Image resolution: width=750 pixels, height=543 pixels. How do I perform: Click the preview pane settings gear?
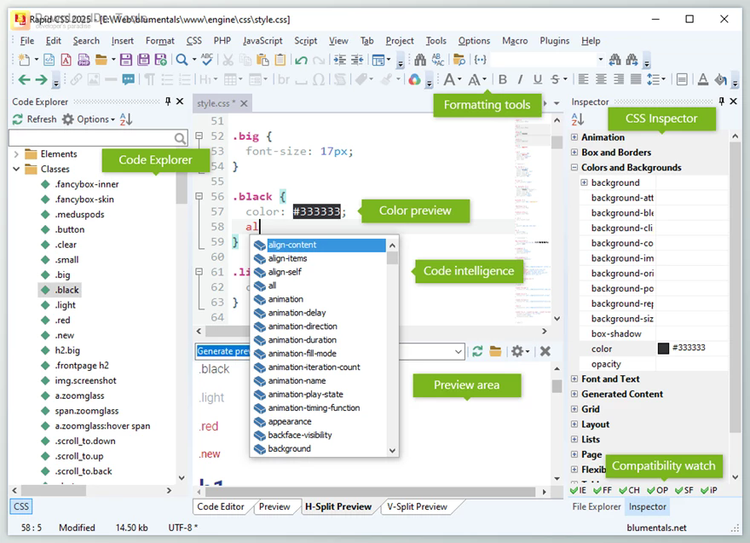click(x=517, y=352)
